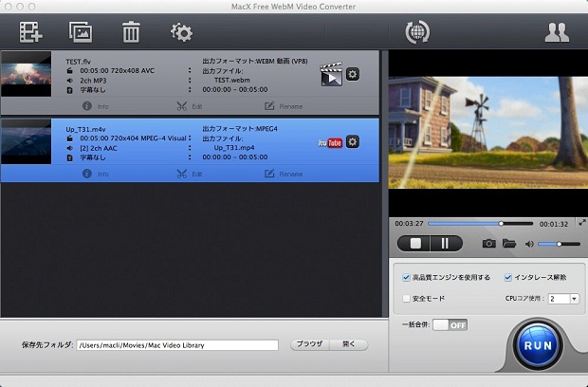Viewport: 588px width, 387px height.
Task: Click the video preview image
Action: click(488, 133)
